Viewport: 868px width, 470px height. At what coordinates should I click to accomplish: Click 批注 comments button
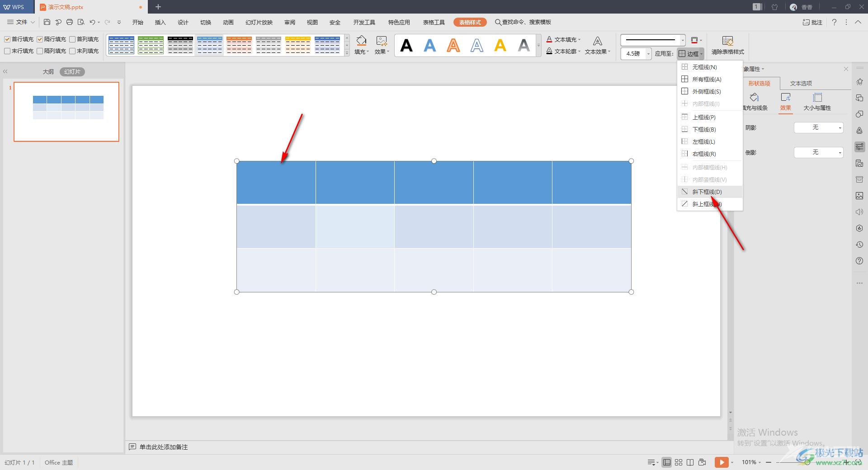(x=812, y=22)
